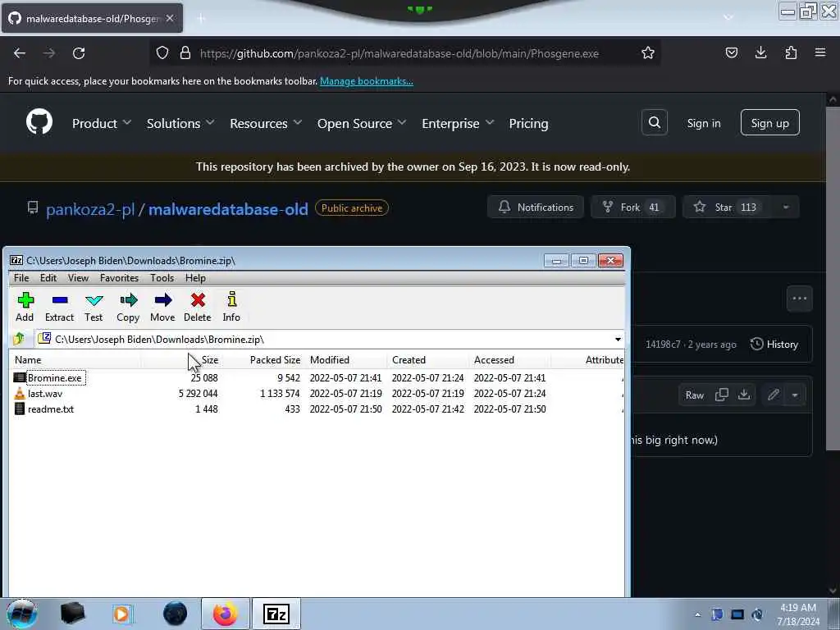This screenshot has width=840, height=630.
Task: Copy raw file contents on GitHub
Action: point(722,395)
